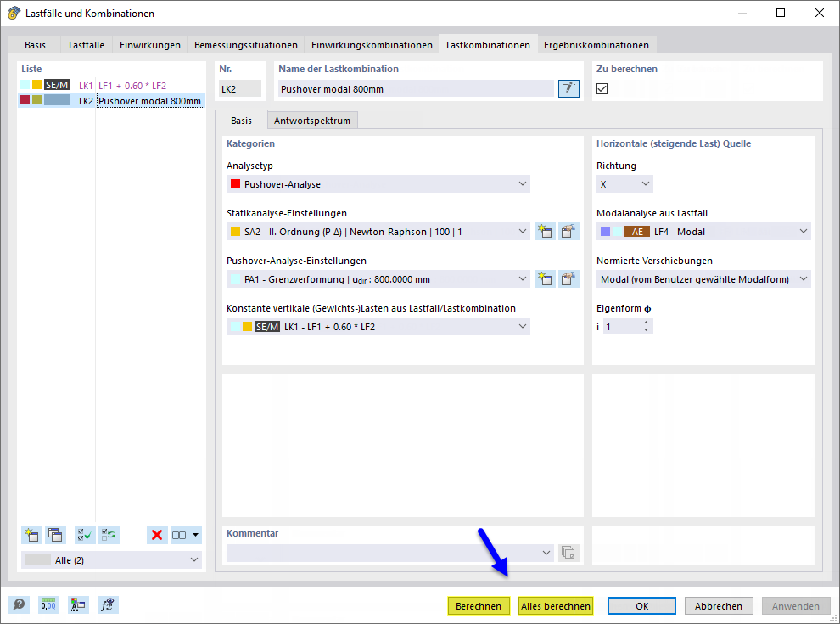Click the new load combination icon below list
The width and height of the screenshot is (840, 624).
(x=31, y=535)
